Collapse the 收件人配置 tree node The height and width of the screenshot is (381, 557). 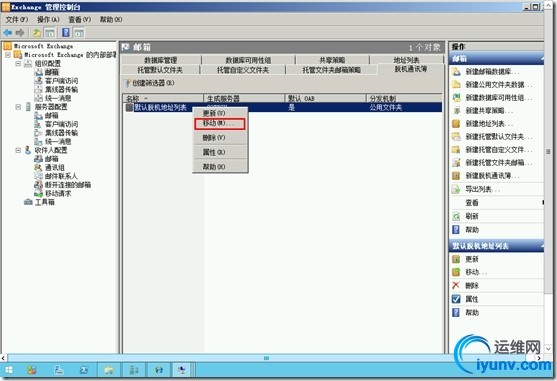[x=18, y=150]
